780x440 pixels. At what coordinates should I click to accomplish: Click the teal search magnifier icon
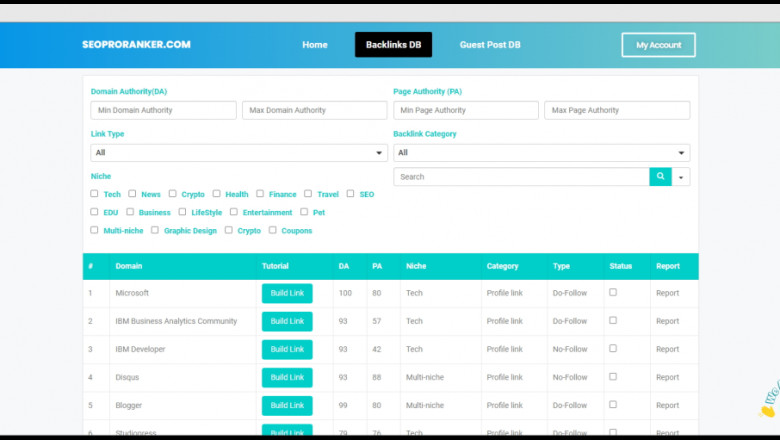[660, 177]
